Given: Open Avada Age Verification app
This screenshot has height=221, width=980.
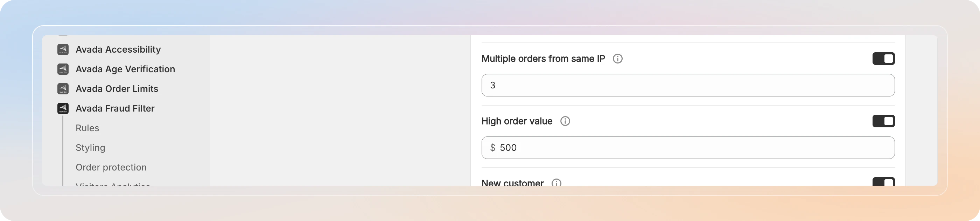Looking at the screenshot, I should pos(125,69).
